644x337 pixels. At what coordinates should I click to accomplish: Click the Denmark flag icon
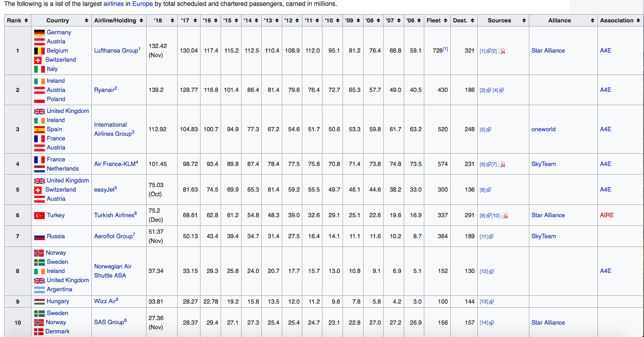coord(39,332)
